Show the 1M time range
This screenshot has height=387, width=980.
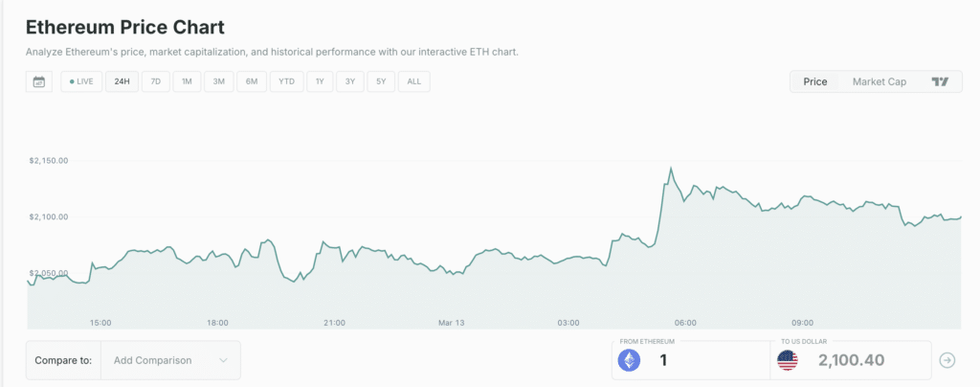point(187,81)
